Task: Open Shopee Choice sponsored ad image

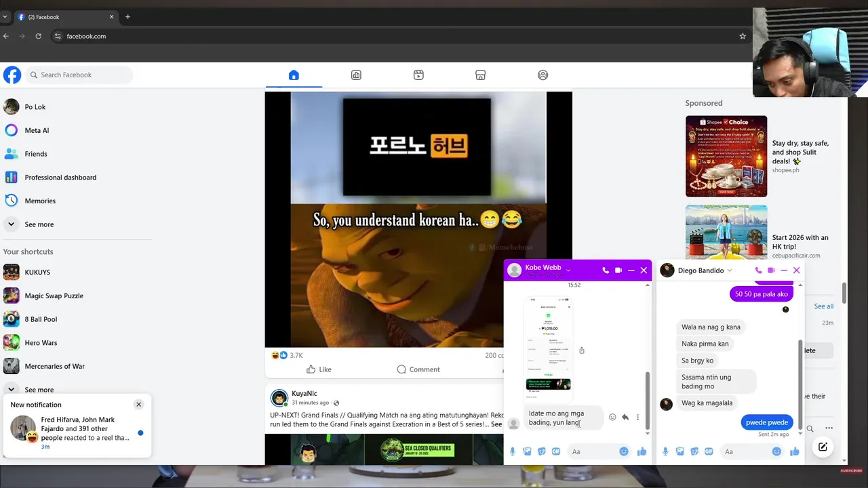Action: (726, 157)
